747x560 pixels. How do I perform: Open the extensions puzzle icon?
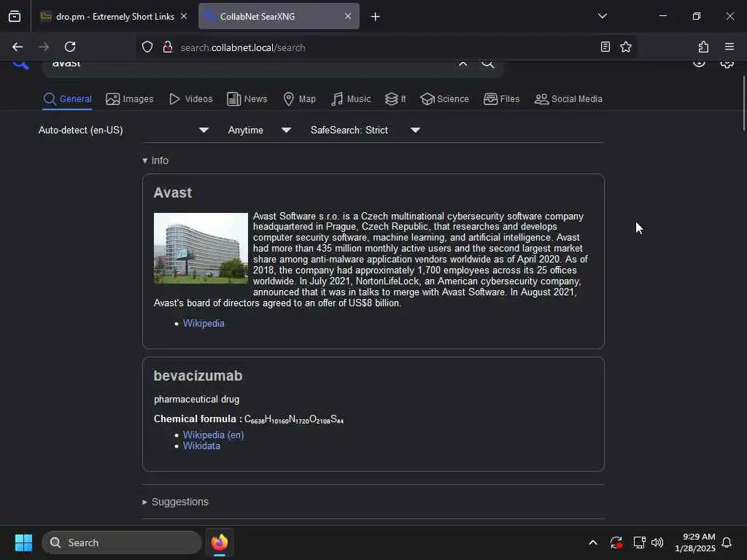click(x=703, y=47)
